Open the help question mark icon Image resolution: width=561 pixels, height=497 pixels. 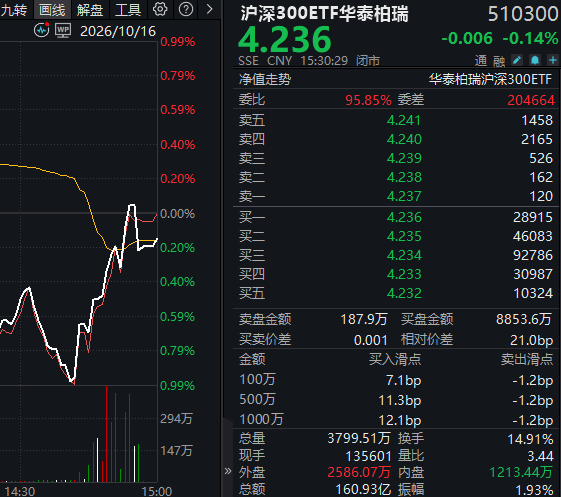click(x=186, y=9)
